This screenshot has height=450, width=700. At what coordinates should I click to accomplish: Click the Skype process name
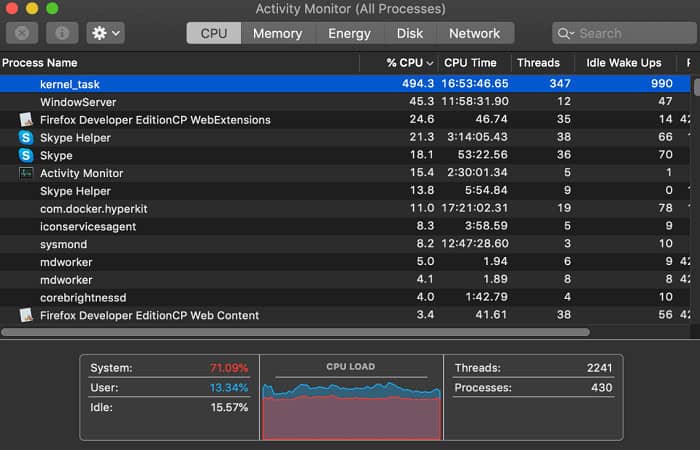(56, 156)
